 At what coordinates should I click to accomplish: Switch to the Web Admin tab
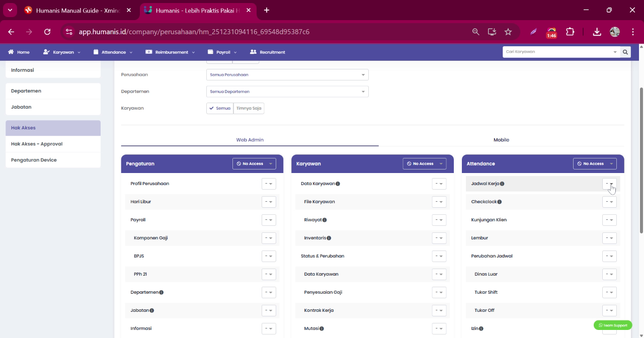coord(250,140)
